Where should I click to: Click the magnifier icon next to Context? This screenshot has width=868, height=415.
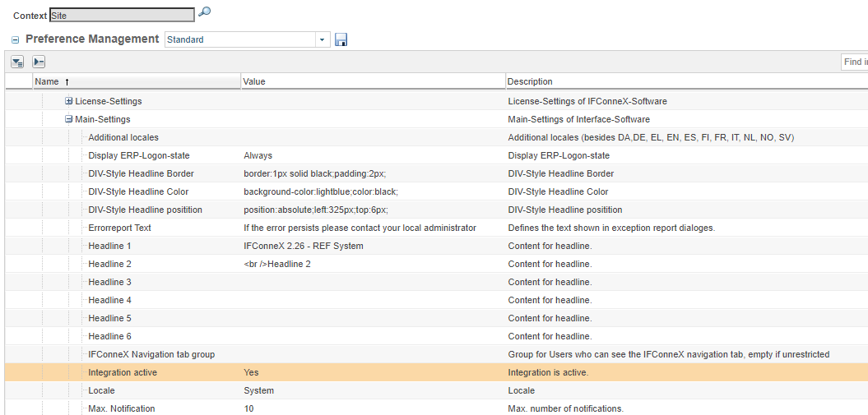click(x=205, y=13)
